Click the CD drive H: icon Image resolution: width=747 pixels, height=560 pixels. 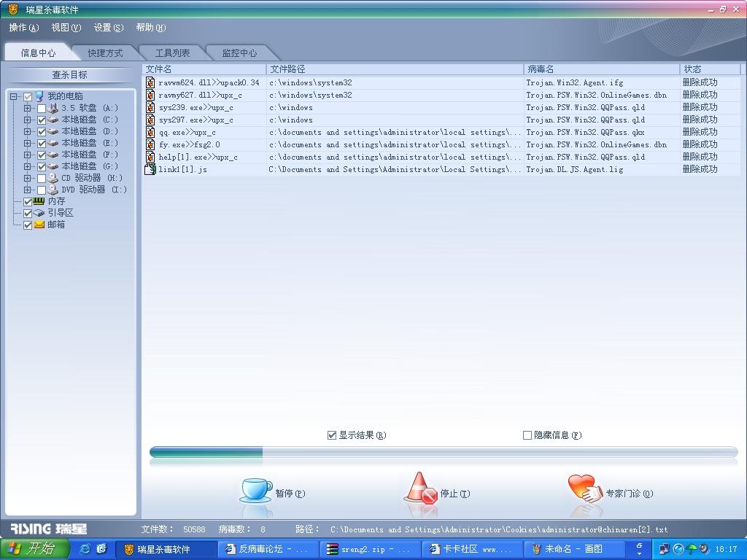click(x=53, y=178)
